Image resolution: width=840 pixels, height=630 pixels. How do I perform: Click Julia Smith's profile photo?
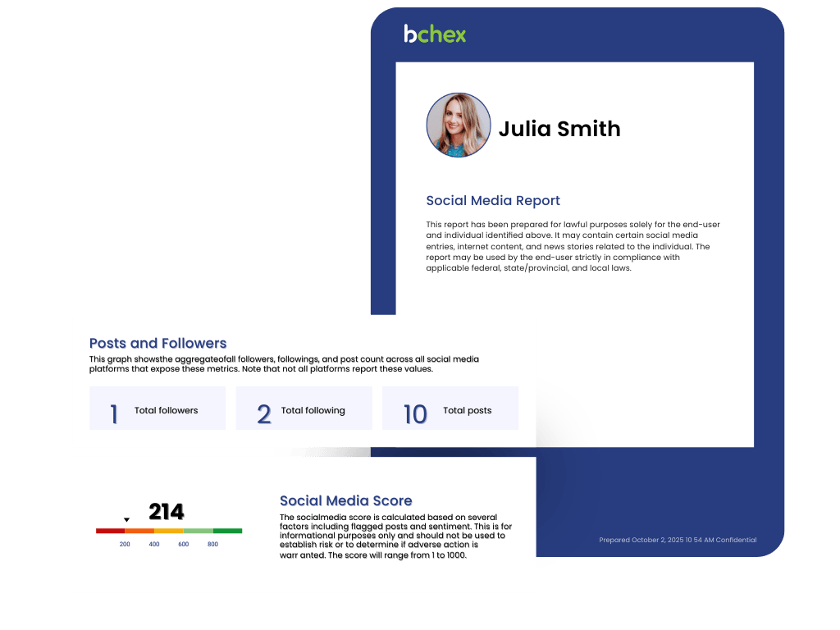click(x=458, y=126)
